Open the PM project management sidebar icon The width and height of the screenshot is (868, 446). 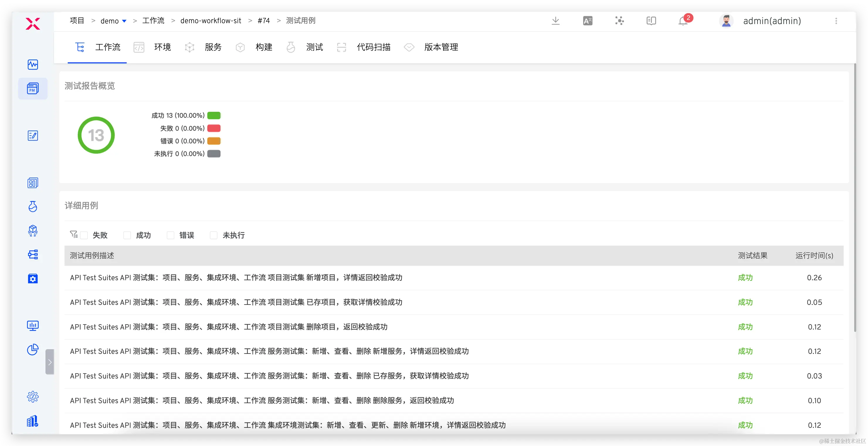click(x=33, y=89)
